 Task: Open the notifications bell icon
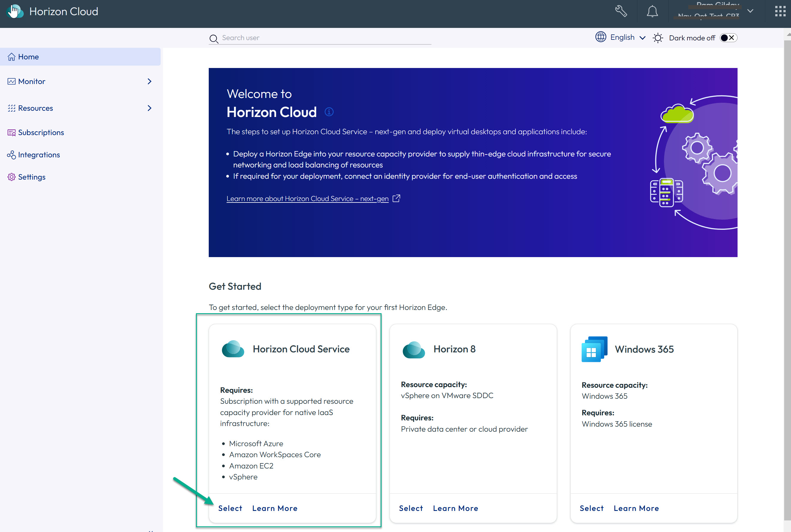point(652,11)
